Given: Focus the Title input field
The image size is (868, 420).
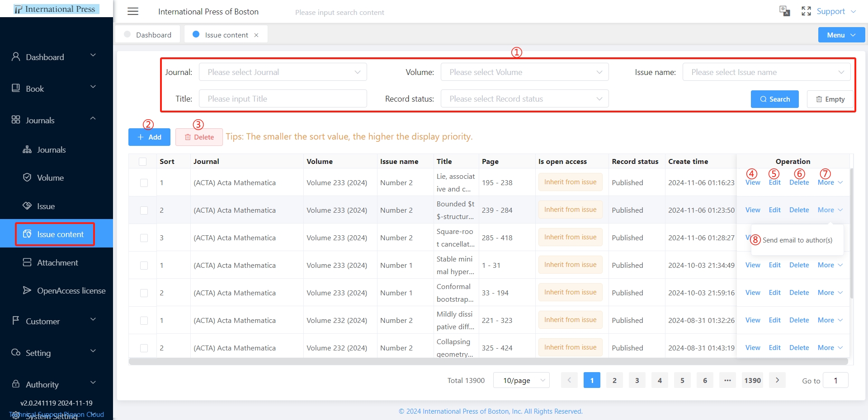Looking at the screenshot, I should pos(283,98).
